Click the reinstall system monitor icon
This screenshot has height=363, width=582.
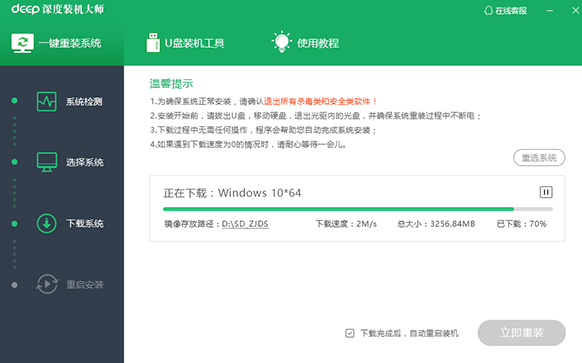point(22,43)
